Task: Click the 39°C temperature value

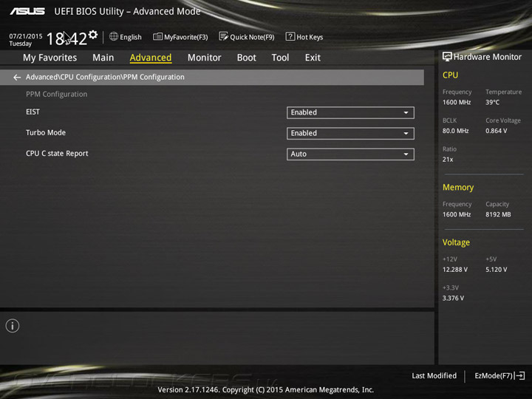Action: 492,102
